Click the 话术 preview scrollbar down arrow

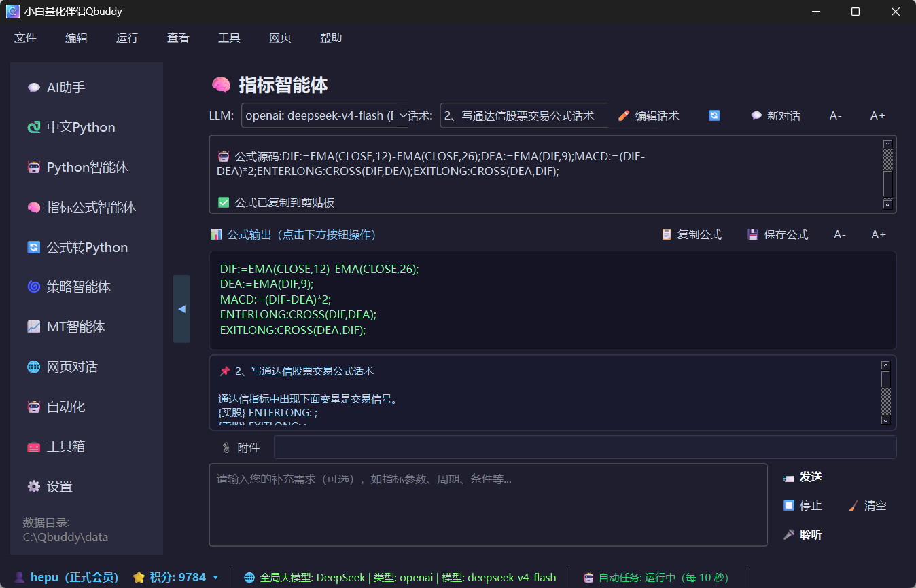885,421
